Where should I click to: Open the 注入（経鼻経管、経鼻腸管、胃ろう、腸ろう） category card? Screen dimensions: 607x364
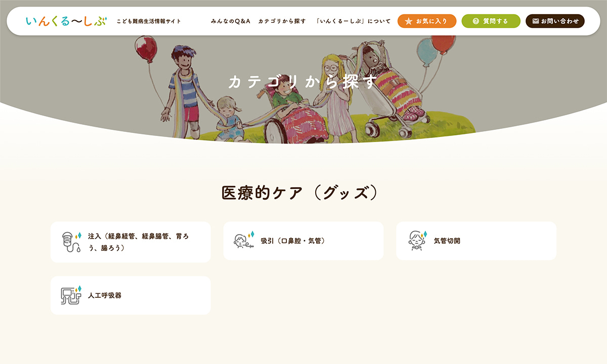pos(131,242)
